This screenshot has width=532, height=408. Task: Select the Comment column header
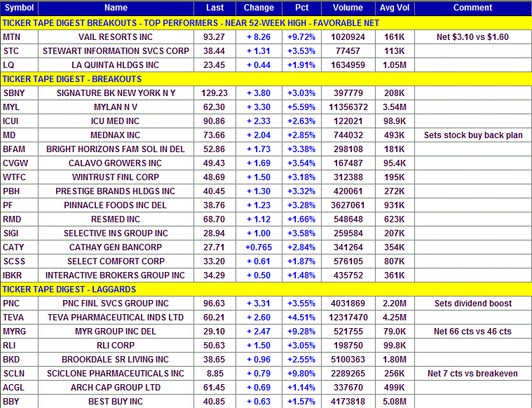(473, 8)
